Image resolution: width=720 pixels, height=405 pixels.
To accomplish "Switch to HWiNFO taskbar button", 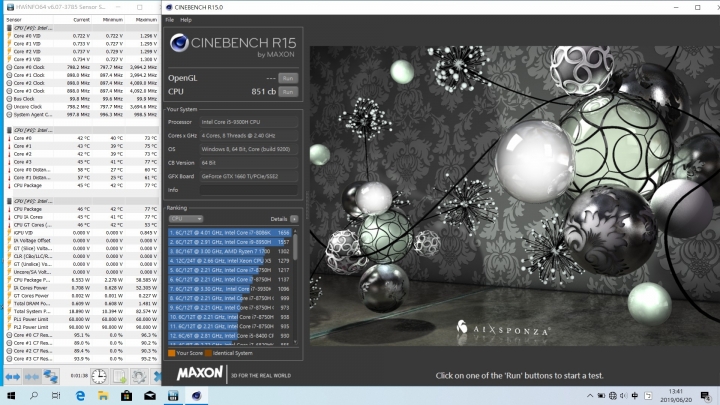I will (173, 395).
